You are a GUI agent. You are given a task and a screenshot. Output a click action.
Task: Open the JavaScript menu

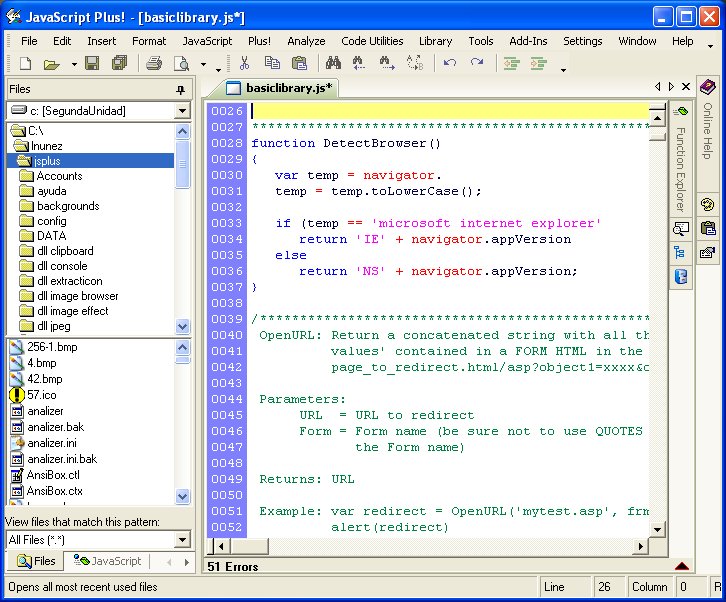point(207,41)
